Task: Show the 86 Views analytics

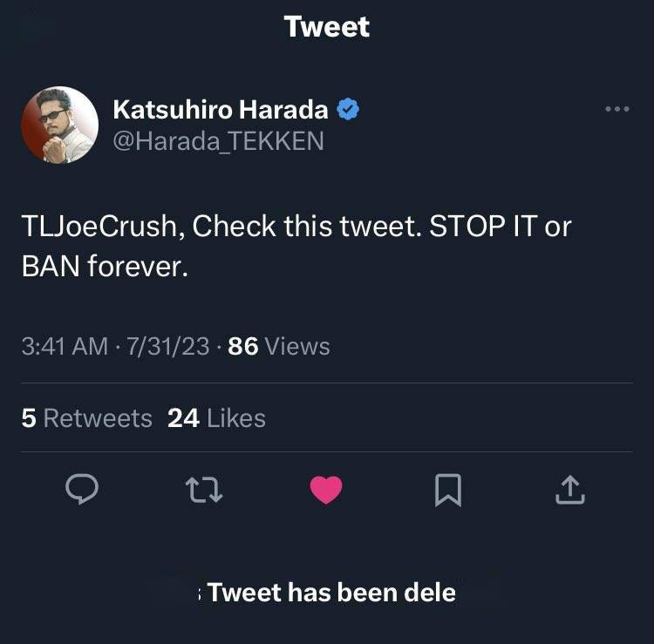Action: (279, 346)
